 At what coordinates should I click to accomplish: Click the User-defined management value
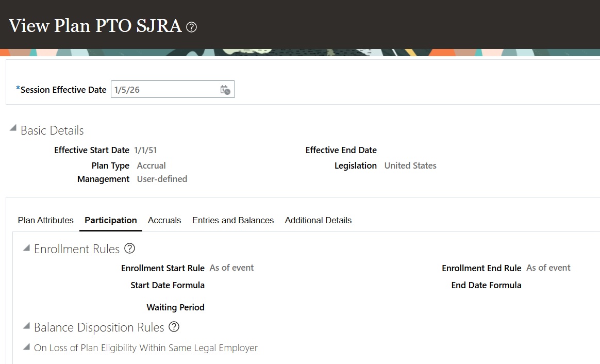(162, 179)
